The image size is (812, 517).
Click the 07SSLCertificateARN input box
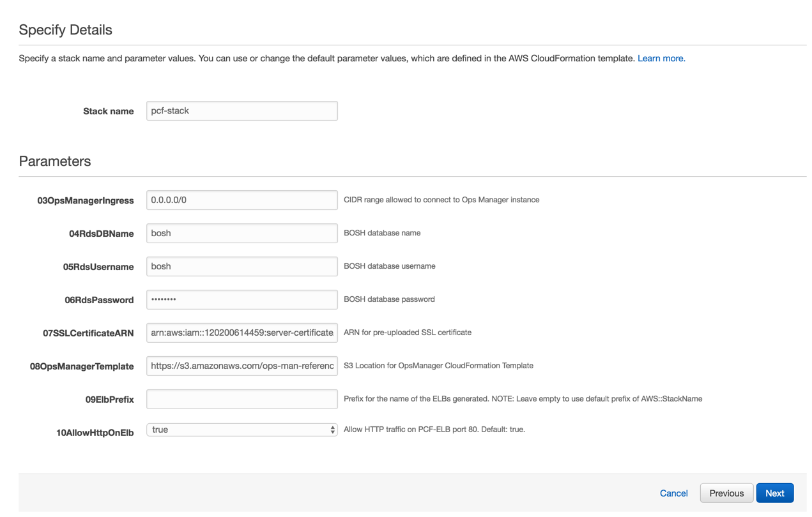[x=241, y=333]
